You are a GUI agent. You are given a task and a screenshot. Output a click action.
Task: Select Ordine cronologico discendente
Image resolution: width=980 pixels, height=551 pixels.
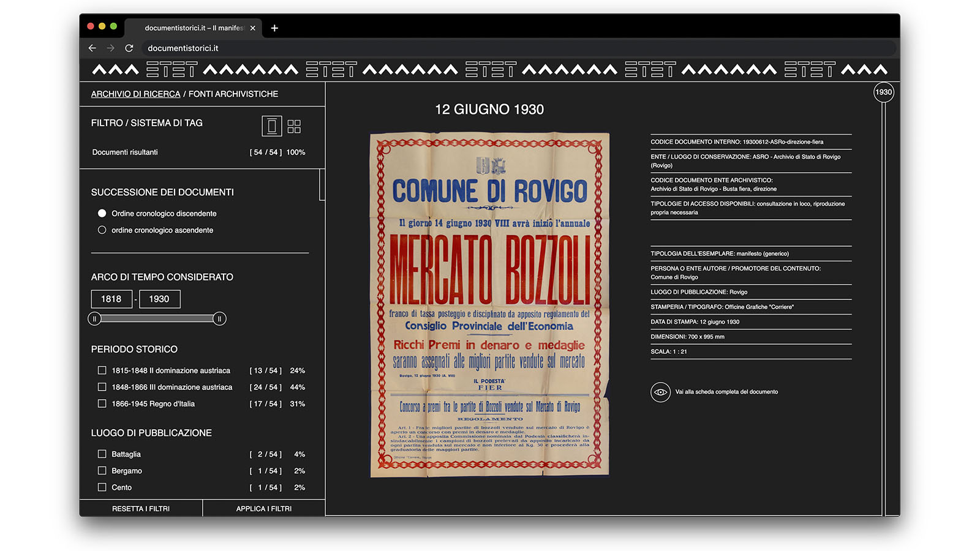[102, 213]
